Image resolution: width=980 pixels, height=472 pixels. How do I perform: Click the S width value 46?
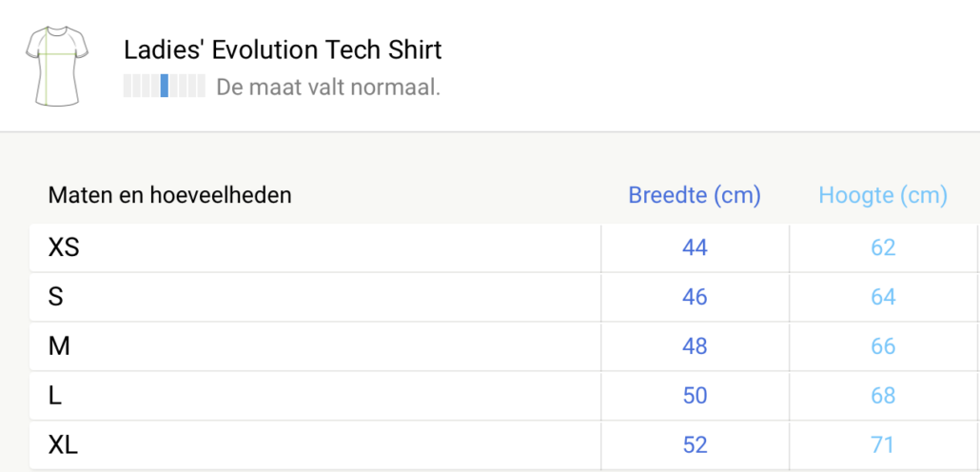click(695, 297)
